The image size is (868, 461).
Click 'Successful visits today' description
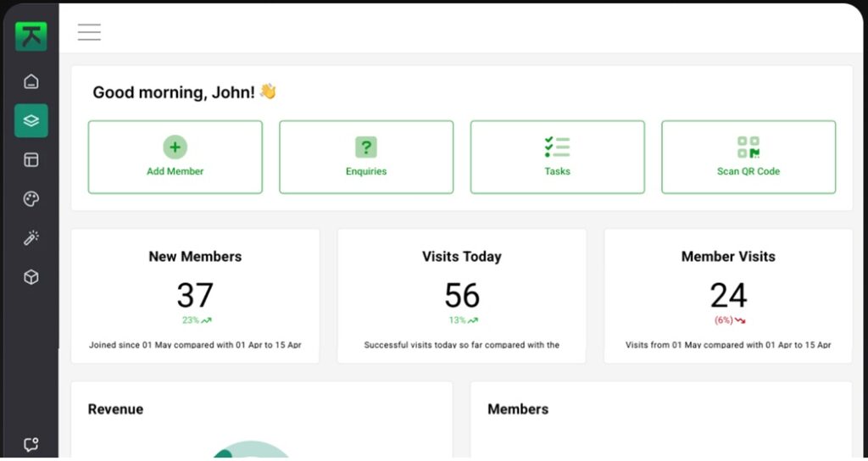[x=462, y=345]
